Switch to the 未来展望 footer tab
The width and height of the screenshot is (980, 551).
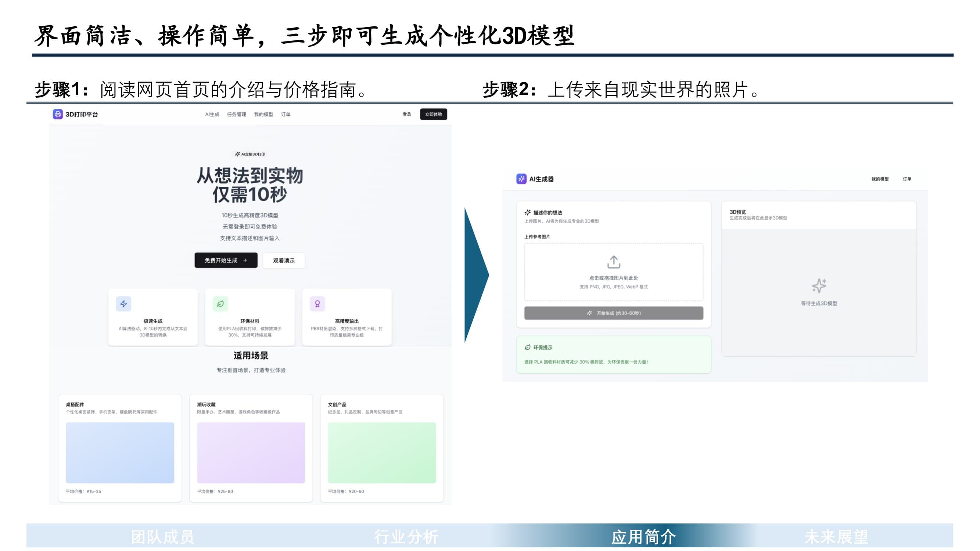pos(836,537)
